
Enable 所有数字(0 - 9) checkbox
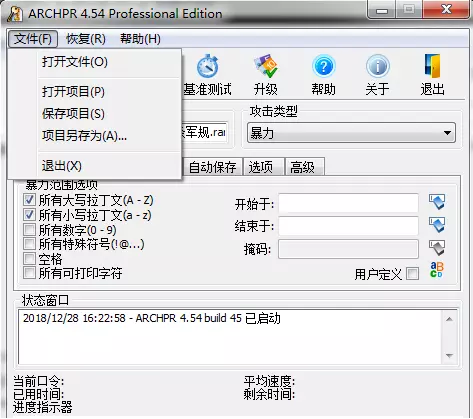coord(29,229)
